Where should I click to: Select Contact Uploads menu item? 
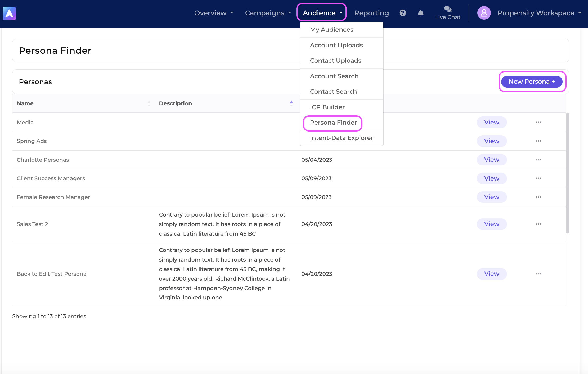point(342,61)
